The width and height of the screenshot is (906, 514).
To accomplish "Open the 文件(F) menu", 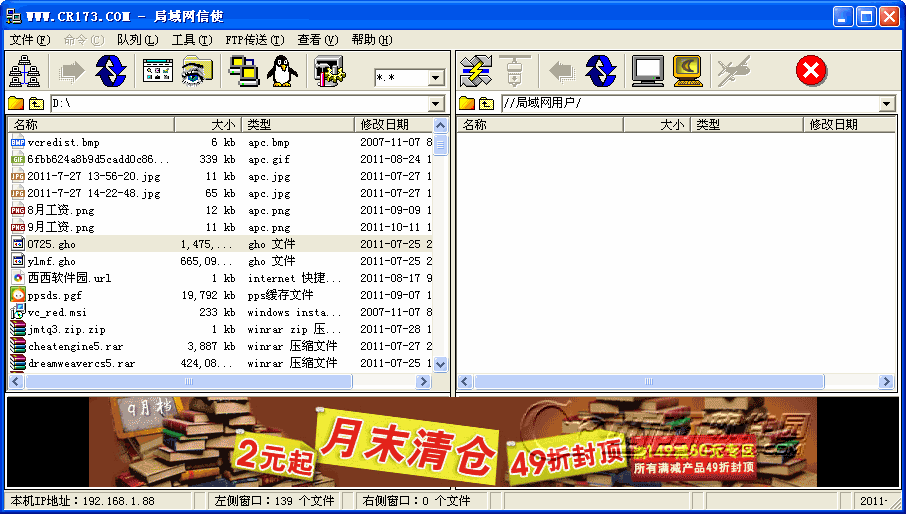I will coord(30,40).
